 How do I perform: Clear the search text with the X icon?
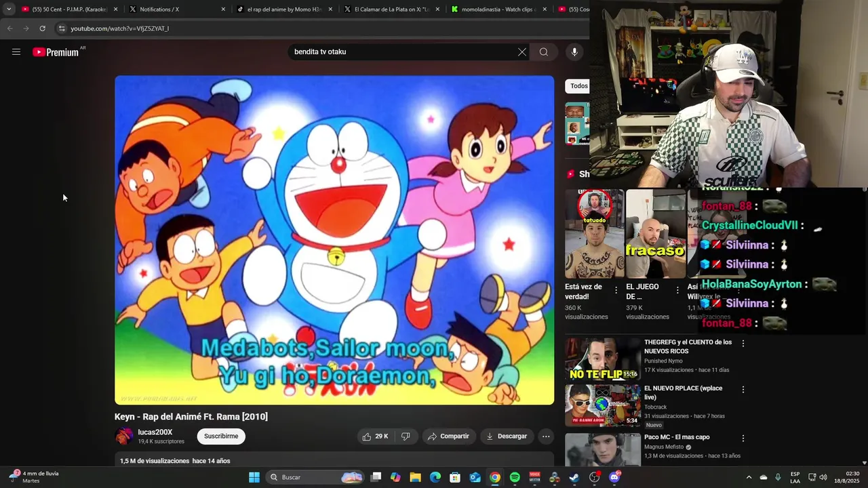(x=522, y=52)
